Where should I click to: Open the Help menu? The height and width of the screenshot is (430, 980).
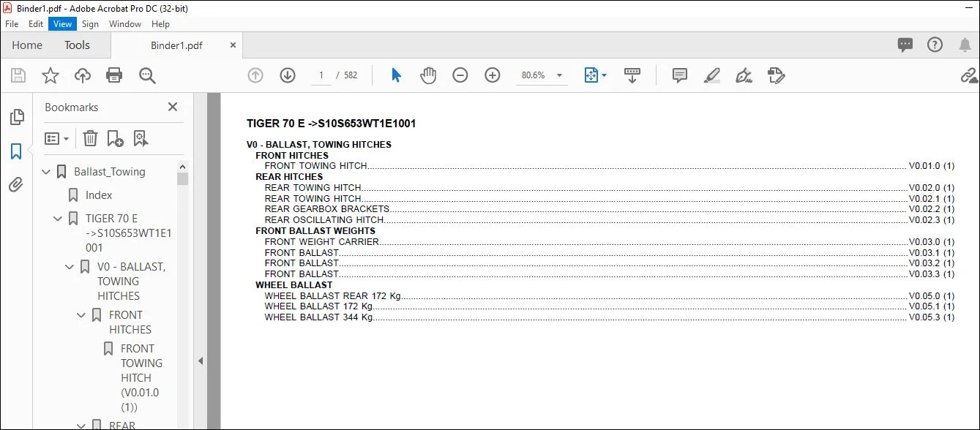coord(159,23)
